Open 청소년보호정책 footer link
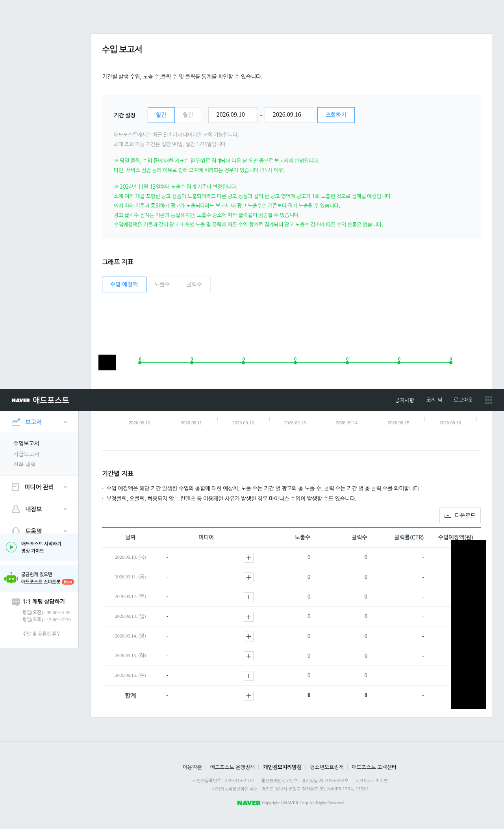This screenshot has width=504, height=829. click(x=327, y=767)
